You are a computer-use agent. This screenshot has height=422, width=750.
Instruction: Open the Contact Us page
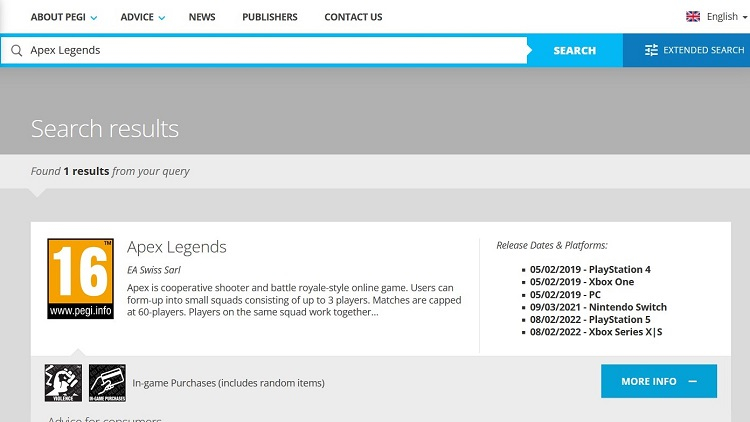(353, 17)
